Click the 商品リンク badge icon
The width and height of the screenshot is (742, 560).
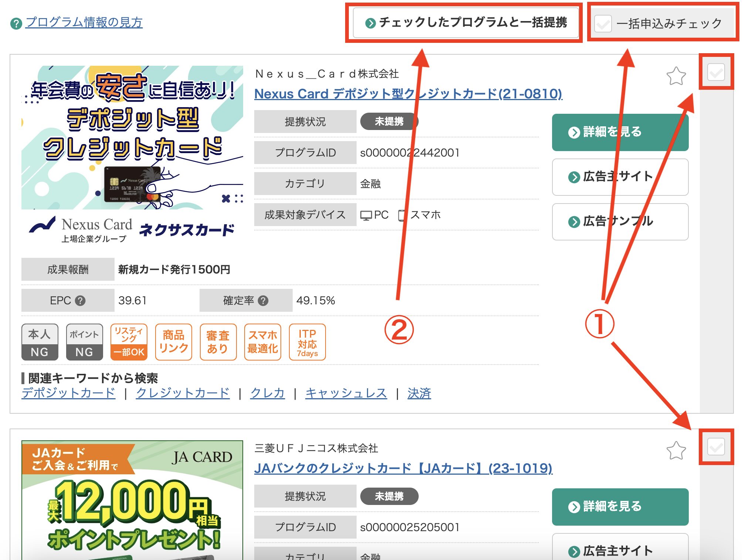coord(174,342)
